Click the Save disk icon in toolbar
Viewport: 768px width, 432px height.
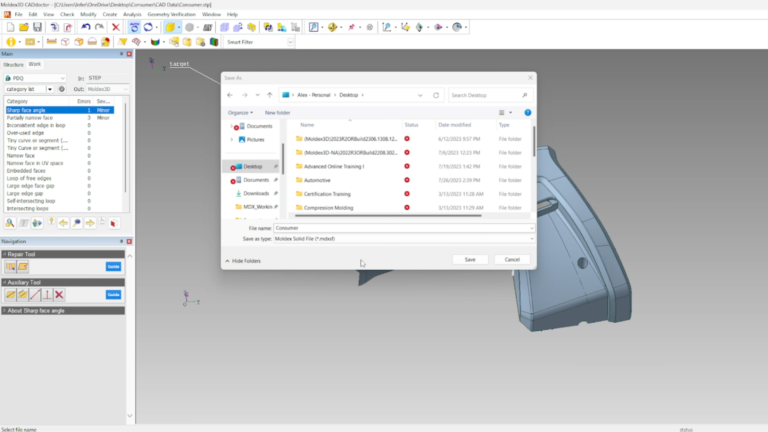click(37, 27)
